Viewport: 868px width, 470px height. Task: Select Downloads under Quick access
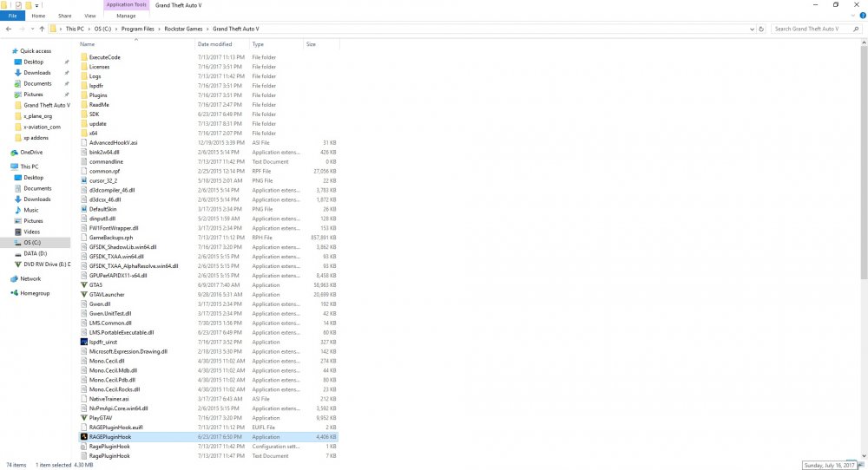coord(36,73)
